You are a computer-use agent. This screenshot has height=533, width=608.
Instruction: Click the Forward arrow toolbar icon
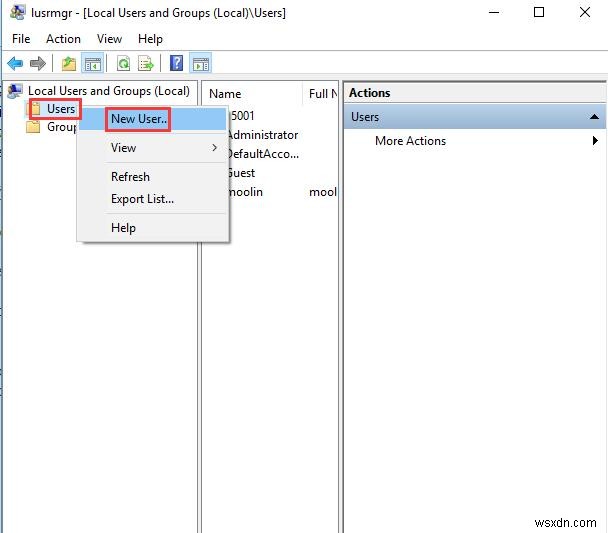[38, 64]
